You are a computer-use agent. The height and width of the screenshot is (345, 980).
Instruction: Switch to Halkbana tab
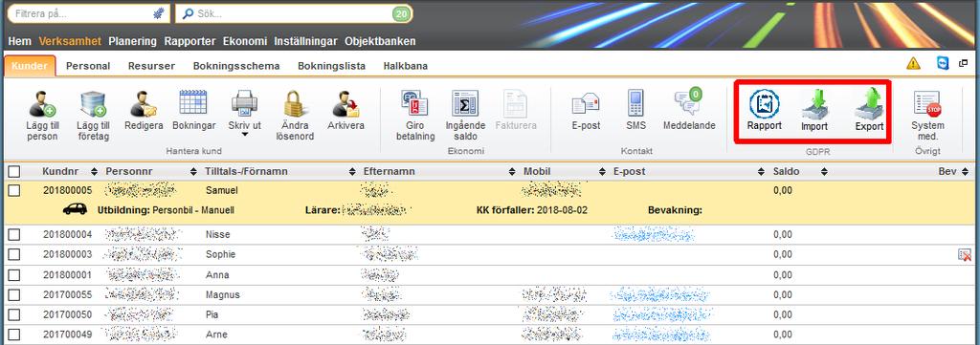pyautogui.click(x=406, y=66)
